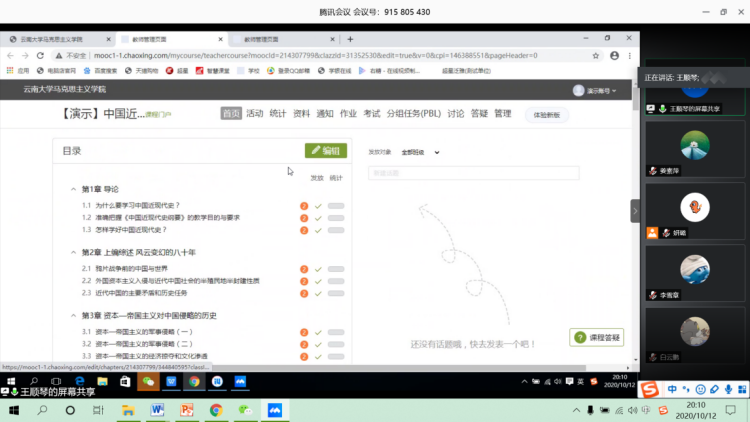Toggle release switch for lesson 2.1
Viewport: 750px width, 422px height.
click(335, 269)
